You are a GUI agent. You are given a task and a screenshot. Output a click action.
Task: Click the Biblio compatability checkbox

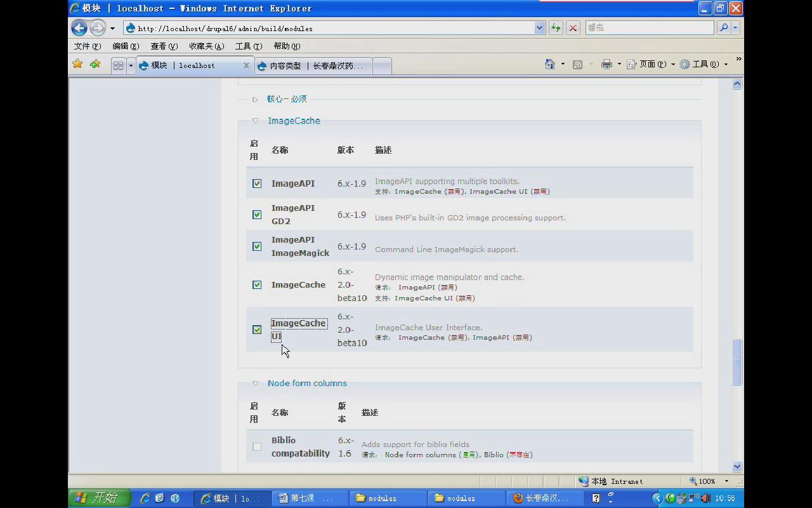click(257, 446)
